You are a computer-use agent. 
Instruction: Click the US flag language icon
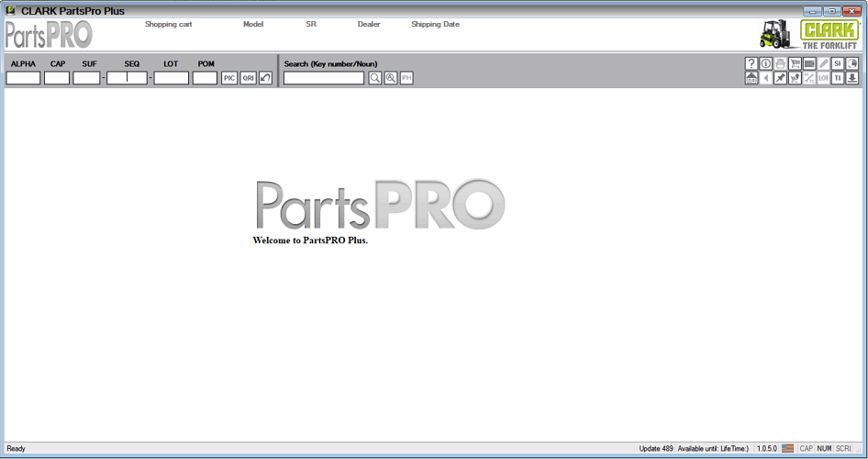[x=788, y=449]
